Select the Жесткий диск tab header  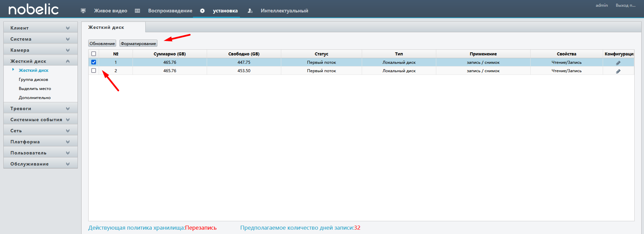[x=113, y=27]
